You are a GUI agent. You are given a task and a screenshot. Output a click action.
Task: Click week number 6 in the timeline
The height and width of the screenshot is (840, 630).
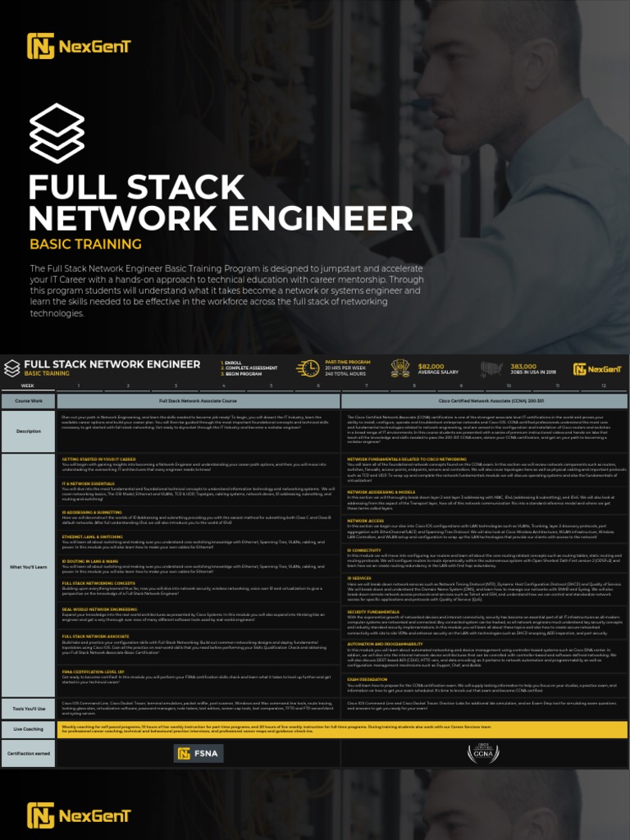pyautogui.click(x=318, y=386)
